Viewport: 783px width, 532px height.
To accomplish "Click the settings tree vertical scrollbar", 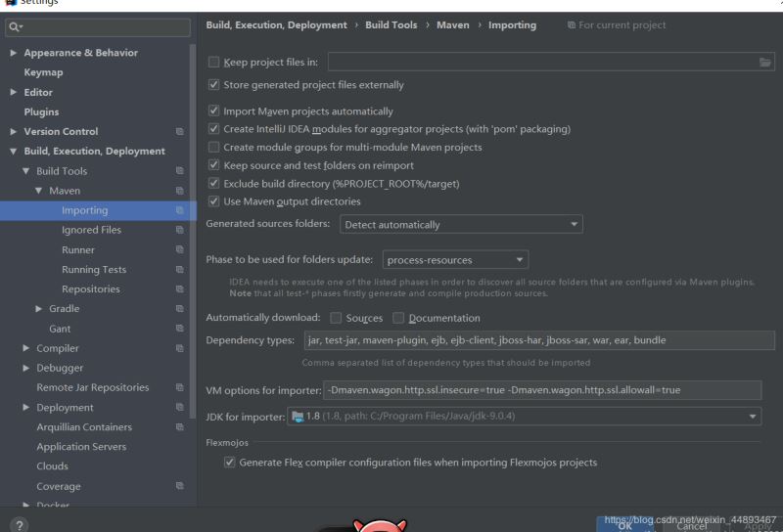I will coord(193,232).
